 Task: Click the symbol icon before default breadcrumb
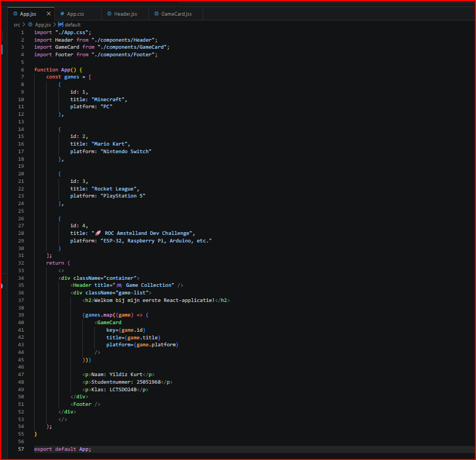(61, 24)
